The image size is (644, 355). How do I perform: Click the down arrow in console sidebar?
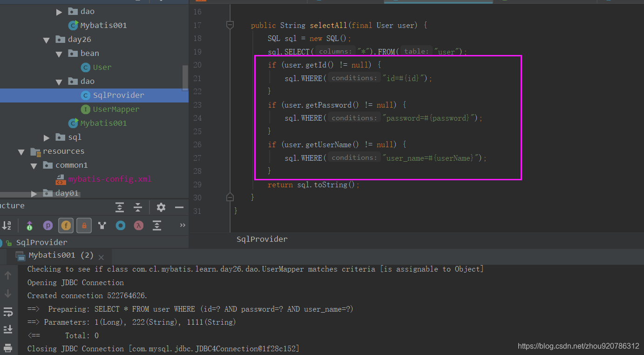click(x=8, y=294)
